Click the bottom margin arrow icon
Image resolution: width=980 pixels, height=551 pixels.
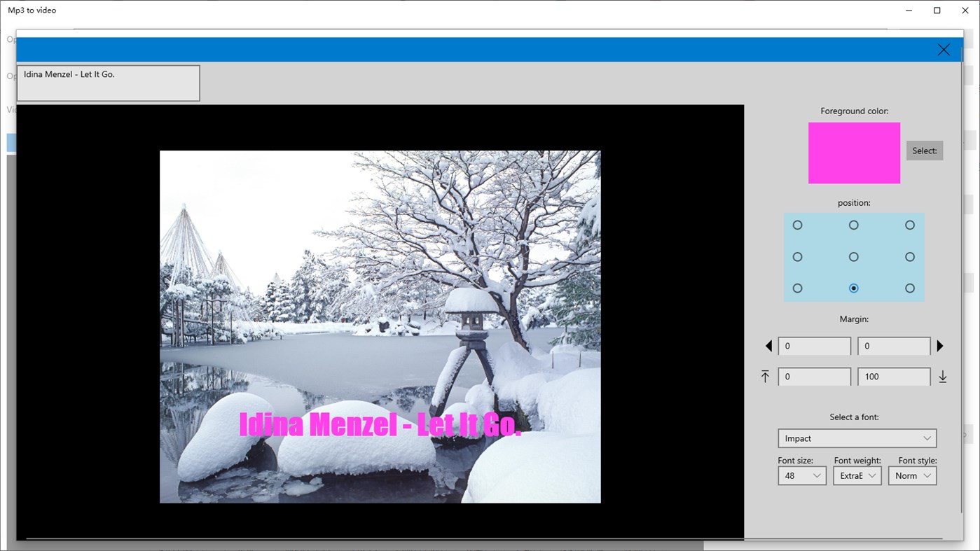(x=942, y=376)
